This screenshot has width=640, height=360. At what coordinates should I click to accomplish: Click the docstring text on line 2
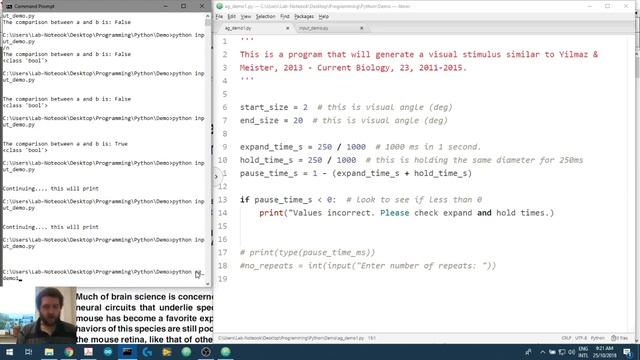419,54
